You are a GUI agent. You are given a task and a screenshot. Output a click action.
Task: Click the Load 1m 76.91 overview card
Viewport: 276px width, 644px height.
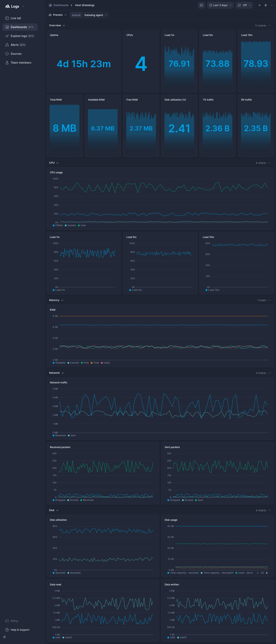[x=179, y=61]
